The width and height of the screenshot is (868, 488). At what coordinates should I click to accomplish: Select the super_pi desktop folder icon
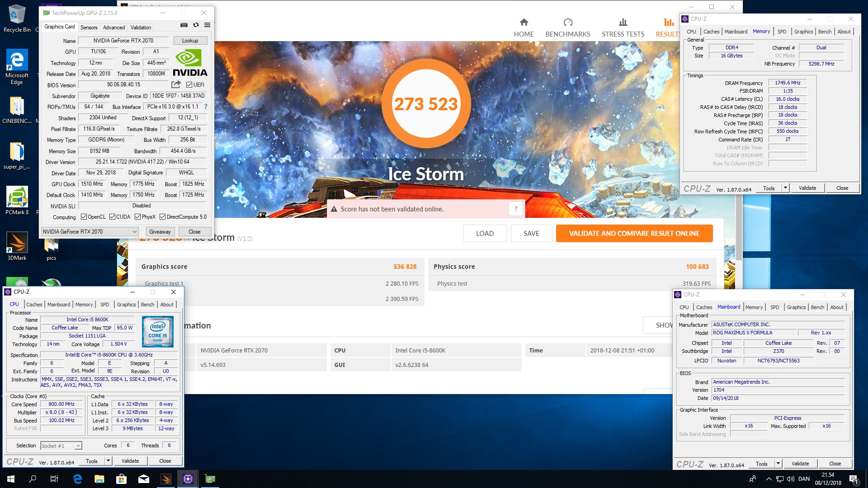coord(17,156)
